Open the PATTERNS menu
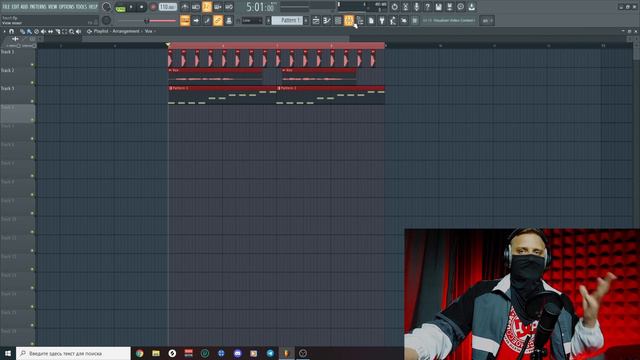 [38, 7]
